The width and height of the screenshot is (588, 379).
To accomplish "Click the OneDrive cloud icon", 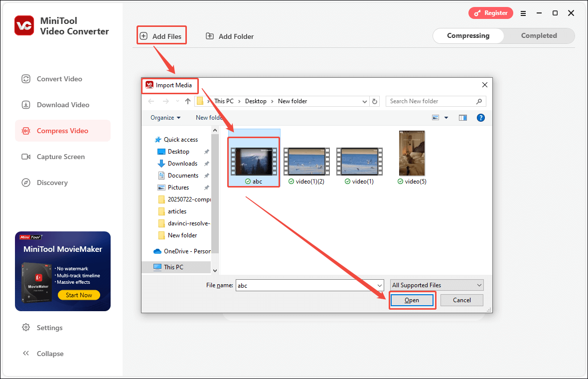I will pos(157,251).
